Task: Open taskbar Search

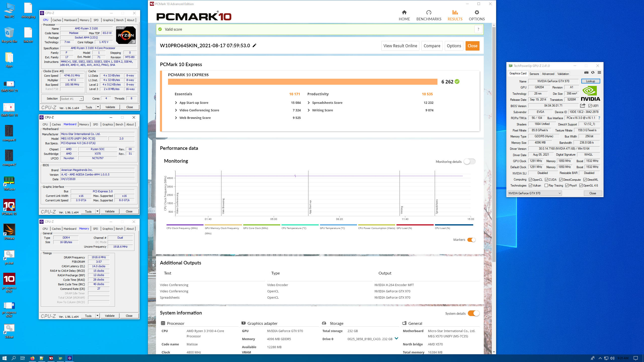Action: click(x=14, y=358)
